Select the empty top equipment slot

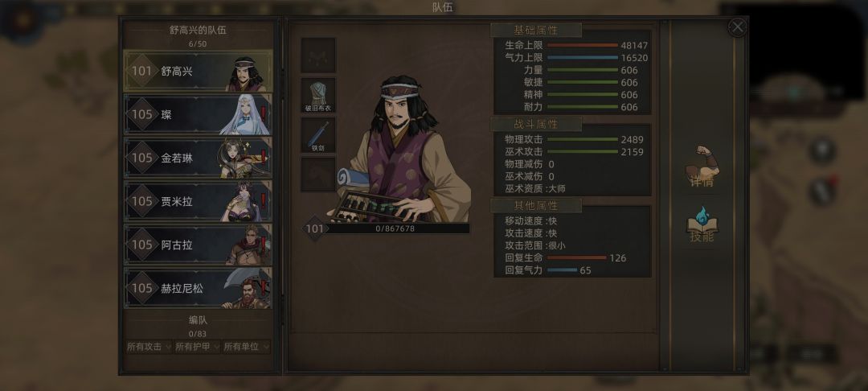coord(318,55)
